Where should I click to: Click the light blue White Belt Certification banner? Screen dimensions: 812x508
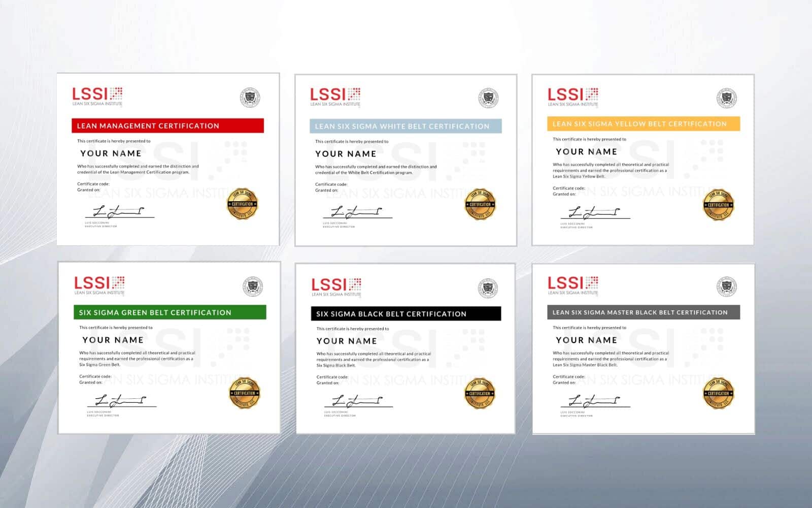coord(405,126)
